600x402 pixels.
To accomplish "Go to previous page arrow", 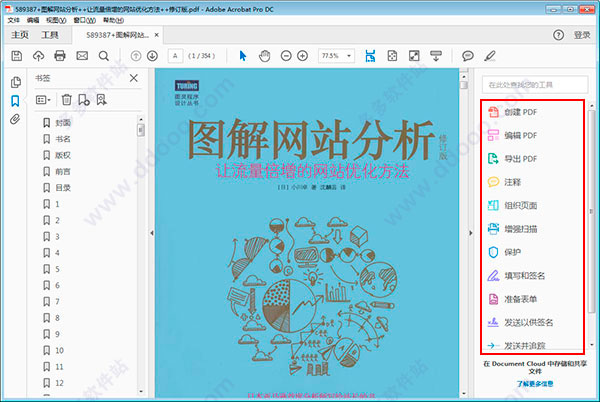I will pyautogui.click(x=136, y=56).
